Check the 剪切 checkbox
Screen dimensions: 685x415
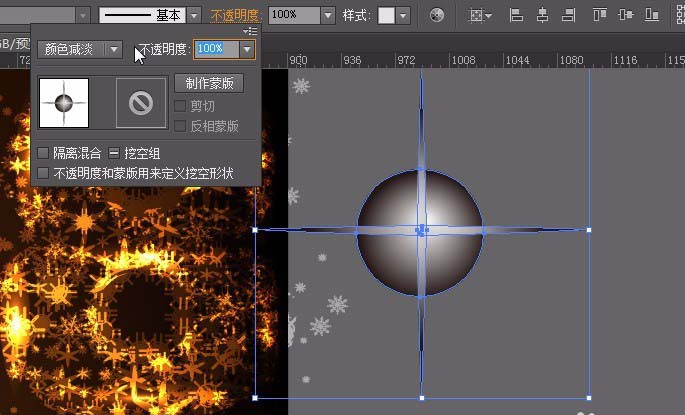tap(180, 106)
